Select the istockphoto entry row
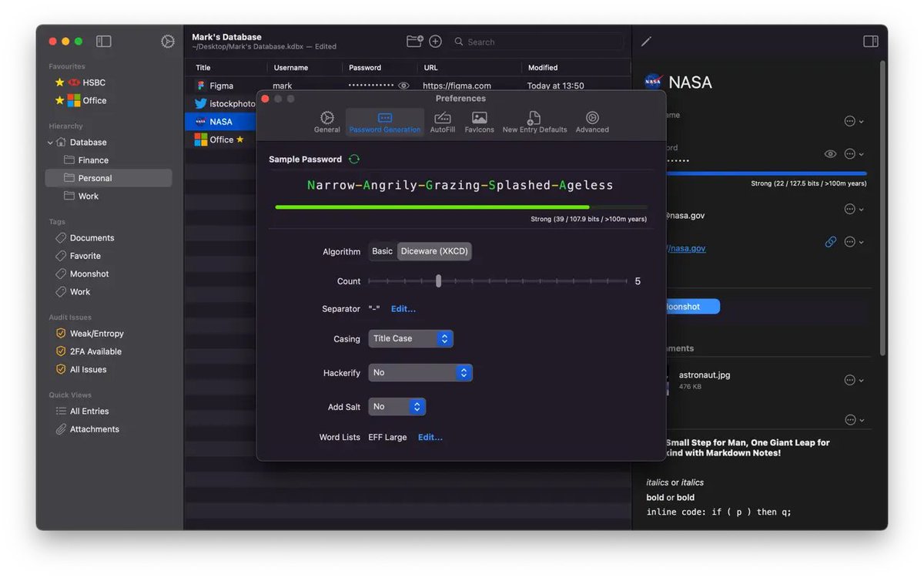 pos(221,103)
